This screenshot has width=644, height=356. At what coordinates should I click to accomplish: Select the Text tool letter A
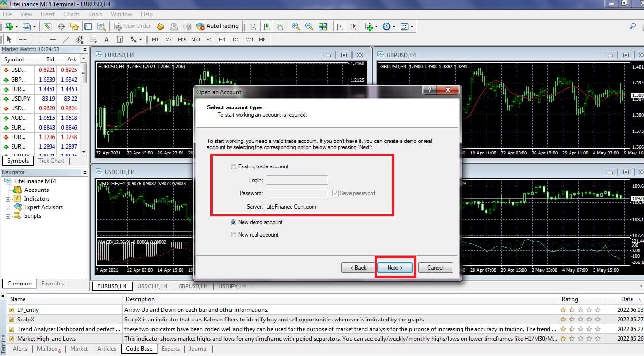(106, 39)
